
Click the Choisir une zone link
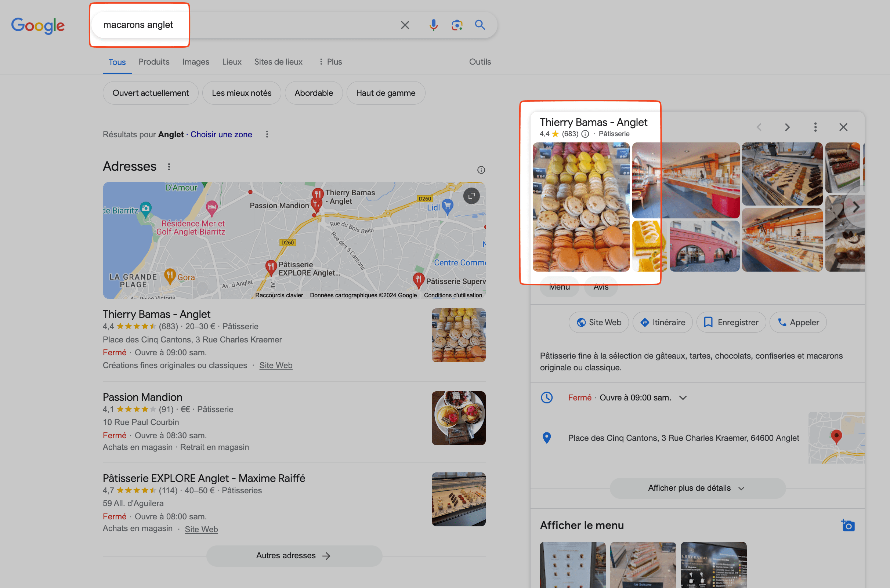(221, 134)
